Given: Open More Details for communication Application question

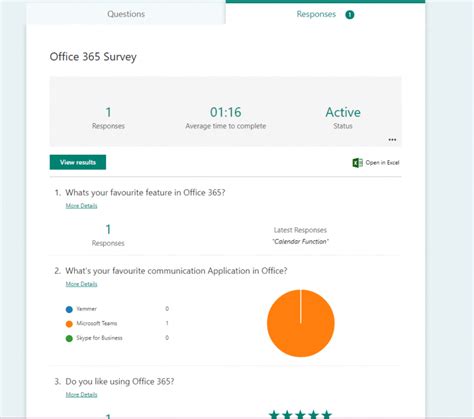Looking at the screenshot, I should [81, 284].
